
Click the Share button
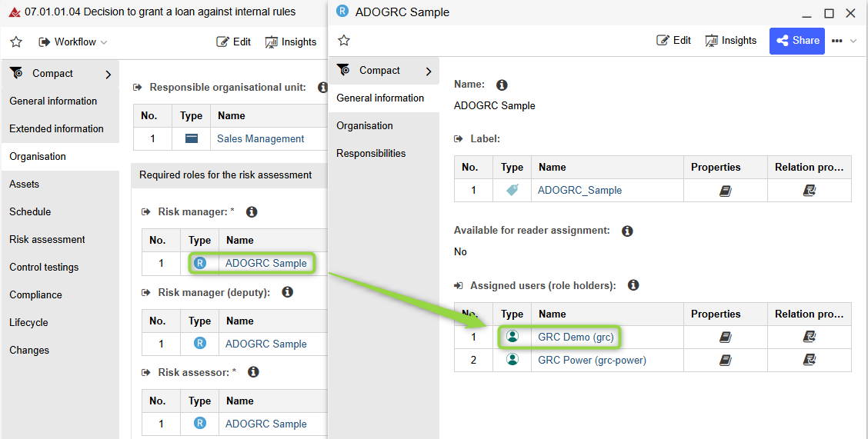click(796, 41)
